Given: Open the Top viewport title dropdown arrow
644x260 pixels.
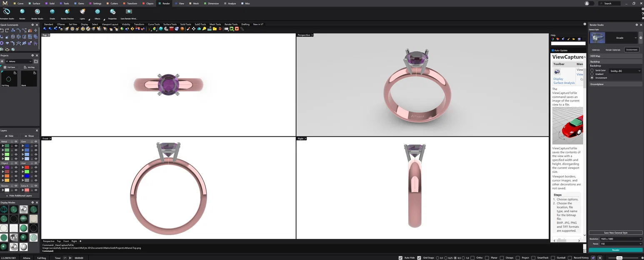Looking at the screenshot, I should coord(49,35).
